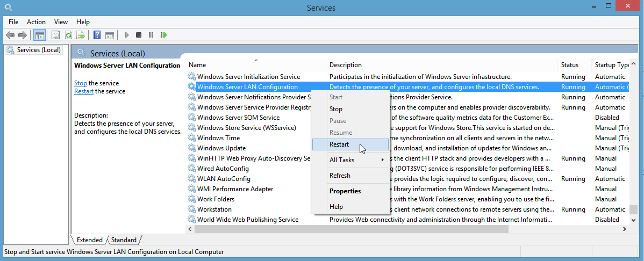Click gear icon beside Windows Time

191,138
